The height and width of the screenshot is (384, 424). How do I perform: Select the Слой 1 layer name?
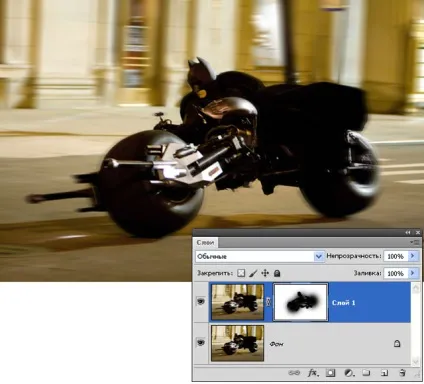tap(343, 303)
